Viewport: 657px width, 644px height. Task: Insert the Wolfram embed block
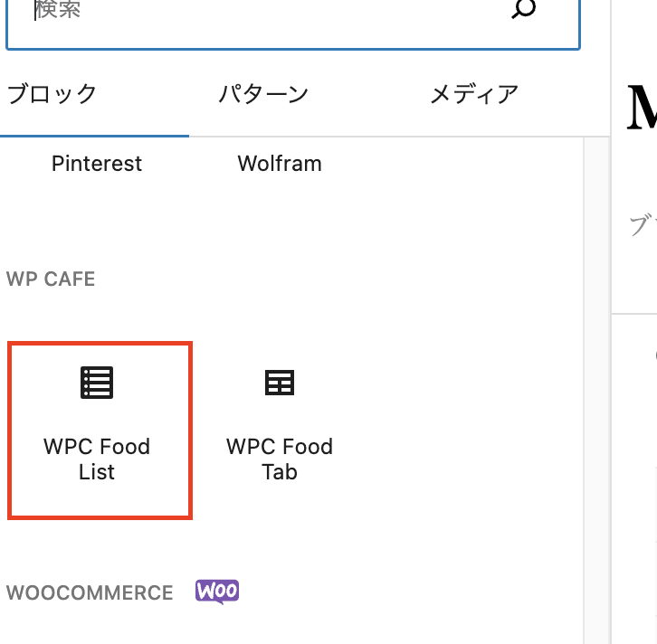click(279, 164)
